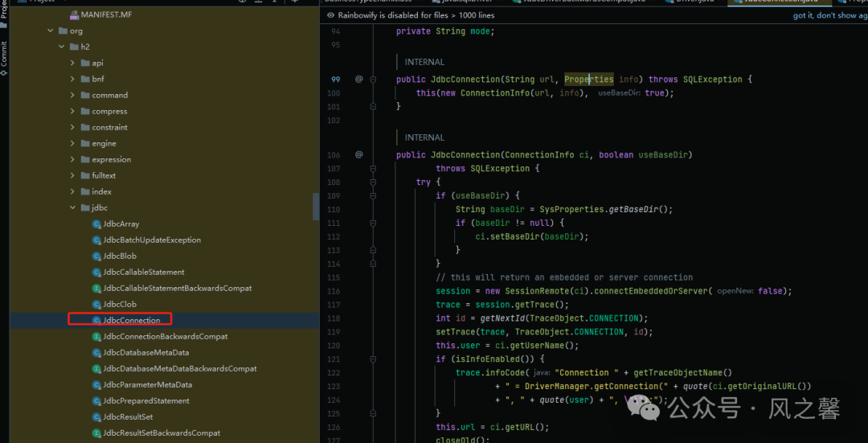868x443 pixels.
Task: Expand the api package chevron
Action: click(x=72, y=64)
